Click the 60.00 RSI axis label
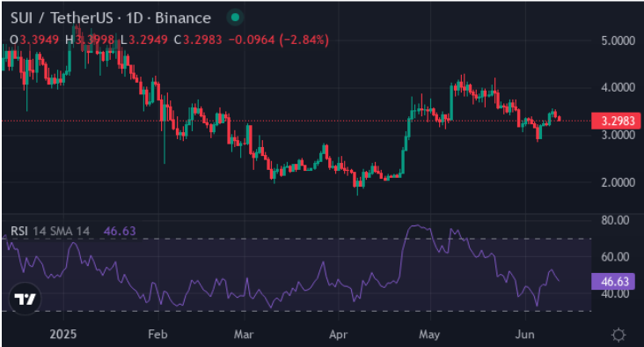Viewport: 644px width, 347px height. 615,257
